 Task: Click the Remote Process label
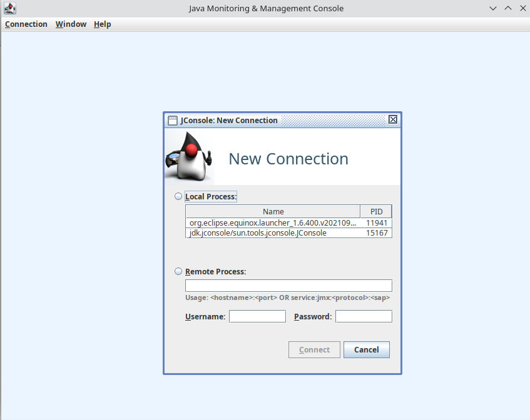(216, 271)
